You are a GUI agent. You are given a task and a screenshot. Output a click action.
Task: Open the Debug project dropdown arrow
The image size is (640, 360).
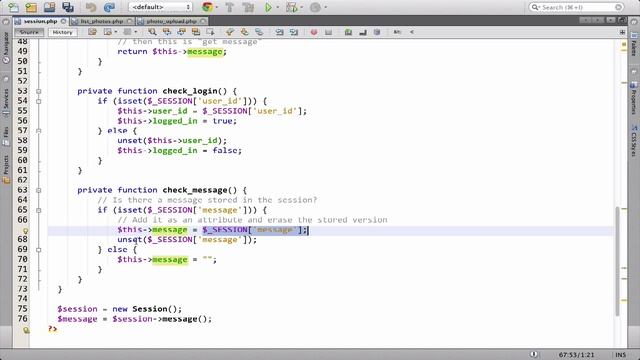(x=302, y=7)
